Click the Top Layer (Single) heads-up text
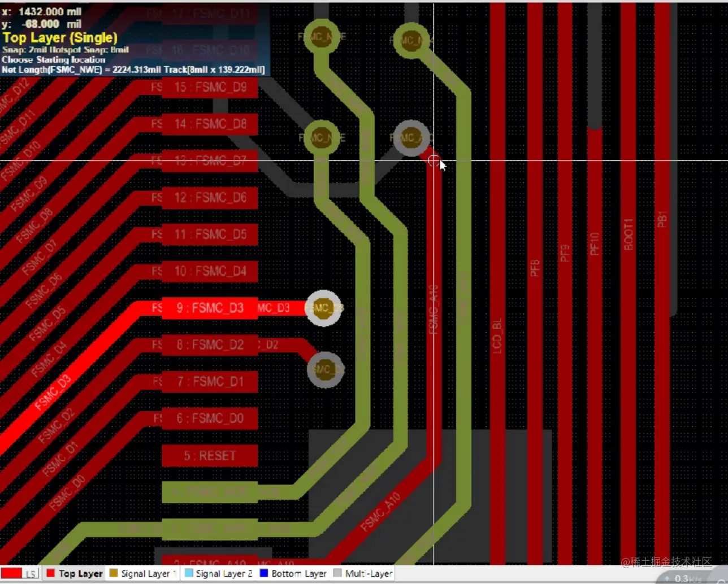 pos(60,38)
